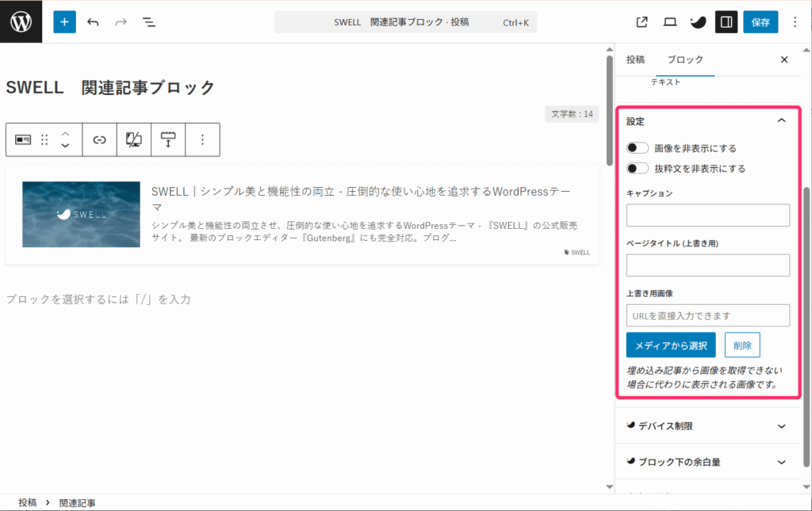Focus the キャプション input field
The width and height of the screenshot is (812, 511).
pos(708,215)
